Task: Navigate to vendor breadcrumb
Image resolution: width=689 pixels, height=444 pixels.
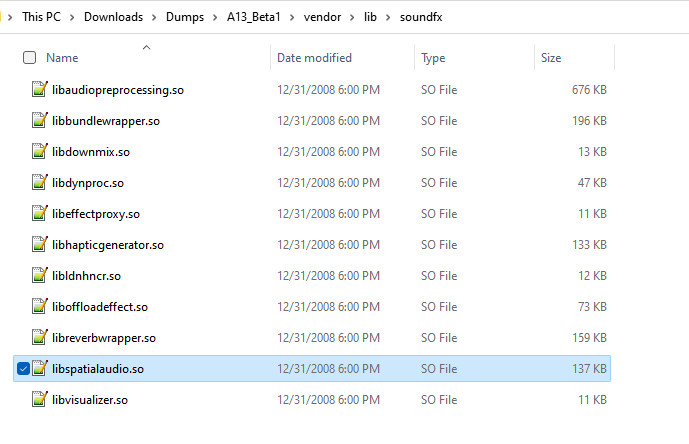Action: coord(322,17)
